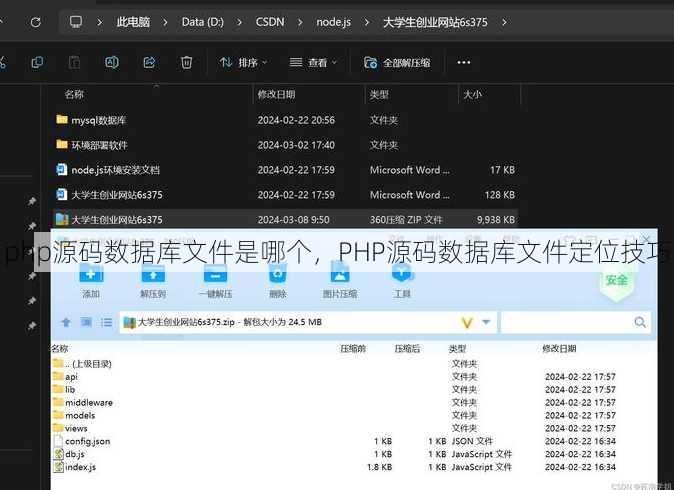674x490 pixels.
Task: Expand the chevron after Data (D:) in breadcrumb
Action: 239,22
